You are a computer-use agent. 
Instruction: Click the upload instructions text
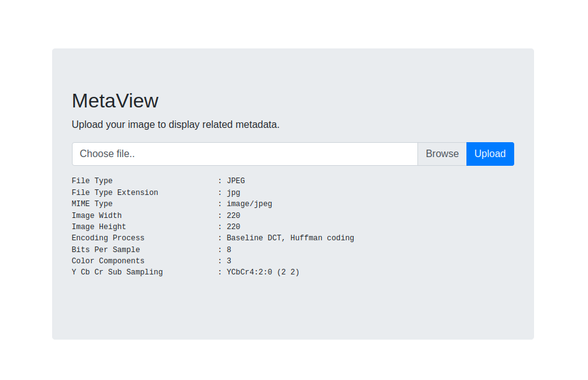175,124
